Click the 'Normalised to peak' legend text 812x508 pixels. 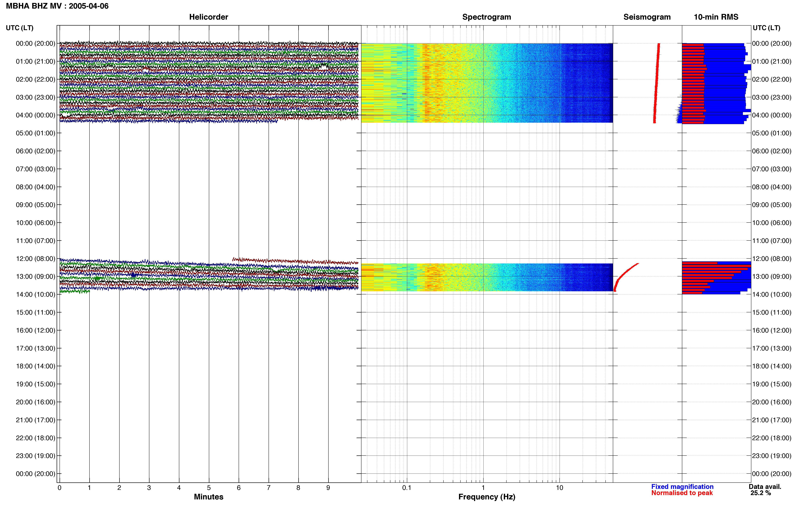pyautogui.click(x=682, y=493)
